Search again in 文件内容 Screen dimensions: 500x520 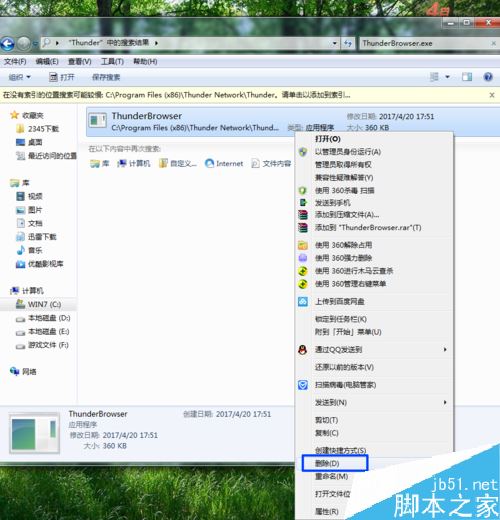point(271,163)
